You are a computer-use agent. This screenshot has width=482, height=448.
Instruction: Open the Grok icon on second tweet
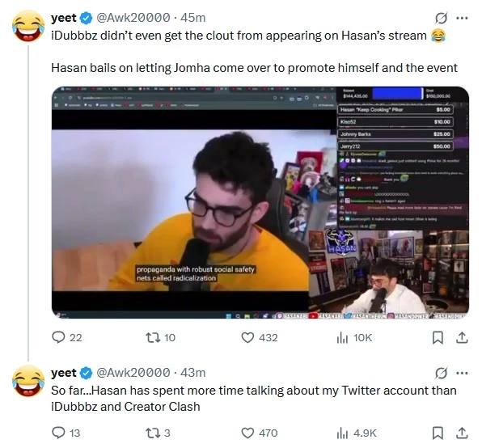[x=441, y=373]
